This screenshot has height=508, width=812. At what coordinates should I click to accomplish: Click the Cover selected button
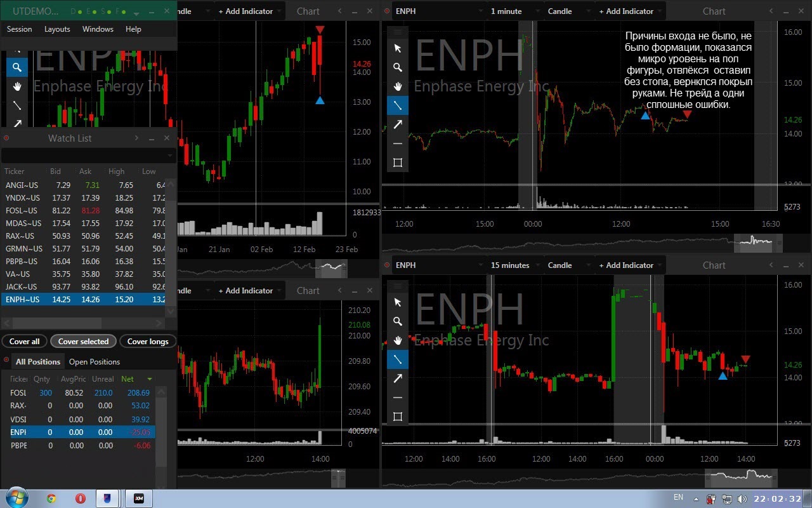point(84,341)
